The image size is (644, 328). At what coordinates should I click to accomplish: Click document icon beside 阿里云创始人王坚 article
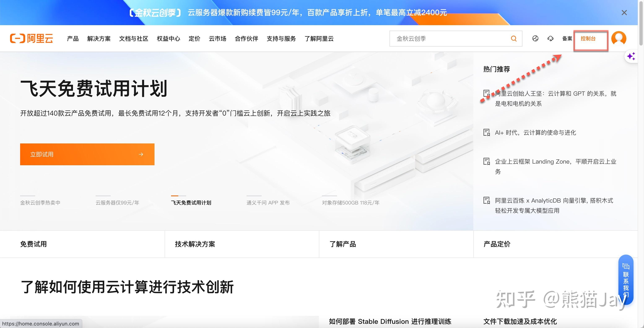click(487, 93)
